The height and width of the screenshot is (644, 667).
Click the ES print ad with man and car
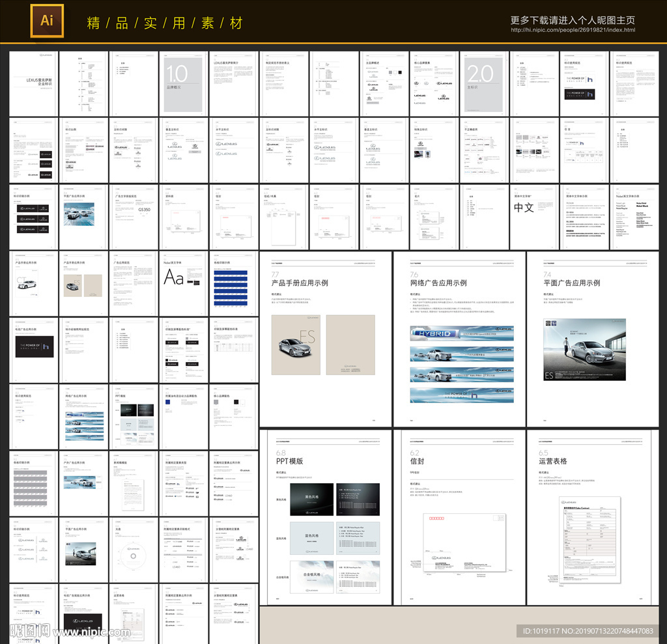[x=584, y=350]
